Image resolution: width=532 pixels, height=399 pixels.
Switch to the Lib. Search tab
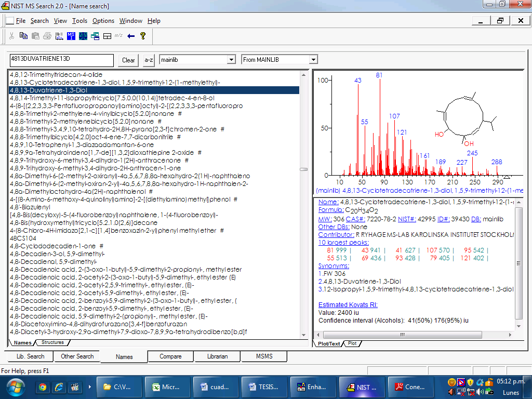click(30, 356)
